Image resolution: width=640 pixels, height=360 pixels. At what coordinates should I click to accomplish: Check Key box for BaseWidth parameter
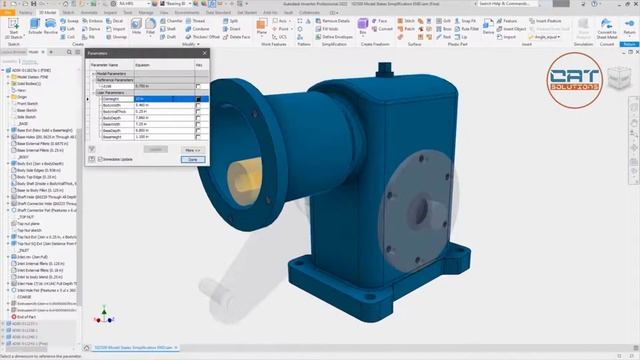click(x=198, y=124)
